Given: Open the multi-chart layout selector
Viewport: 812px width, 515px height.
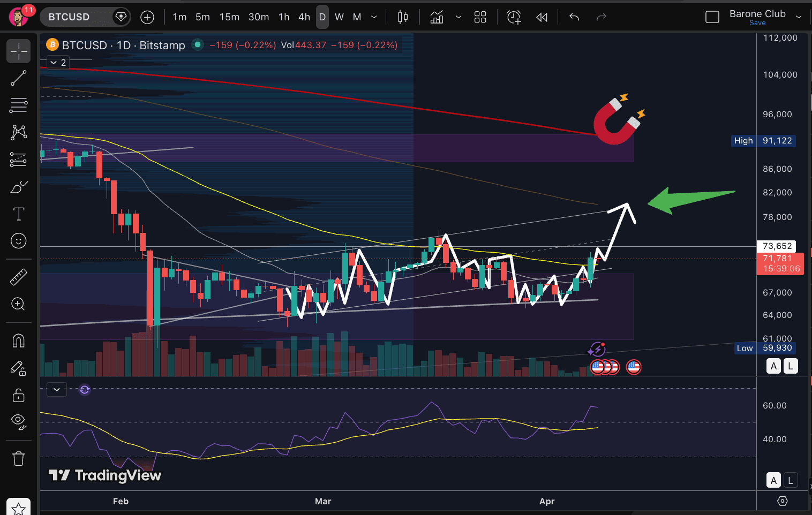Looking at the screenshot, I should pyautogui.click(x=480, y=17).
